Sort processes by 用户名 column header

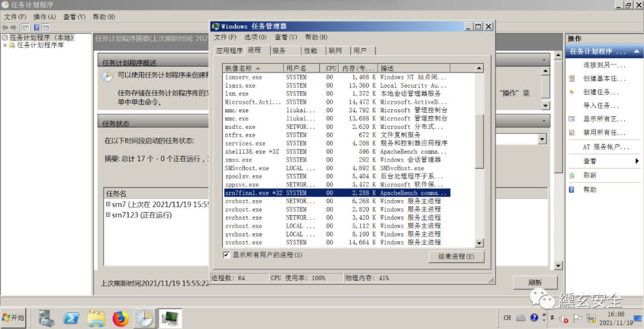tap(303, 68)
